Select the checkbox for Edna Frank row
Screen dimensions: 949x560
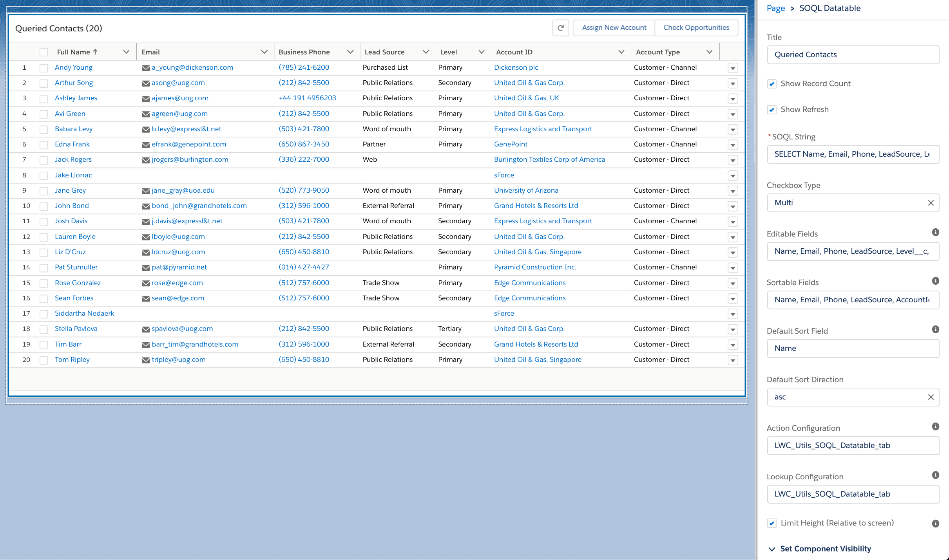(x=44, y=145)
